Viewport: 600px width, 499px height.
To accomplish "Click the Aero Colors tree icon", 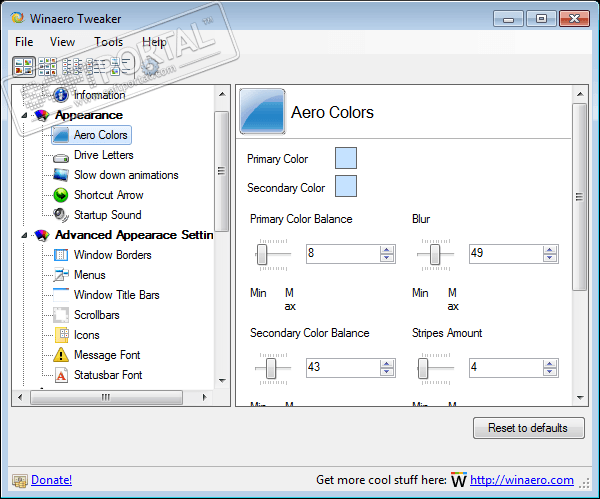I will click(60, 135).
